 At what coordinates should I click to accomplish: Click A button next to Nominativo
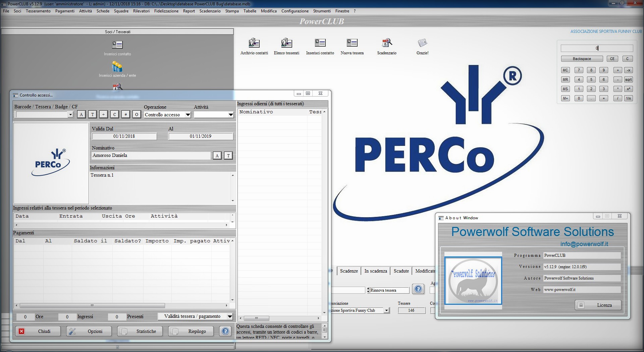click(x=217, y=156)
